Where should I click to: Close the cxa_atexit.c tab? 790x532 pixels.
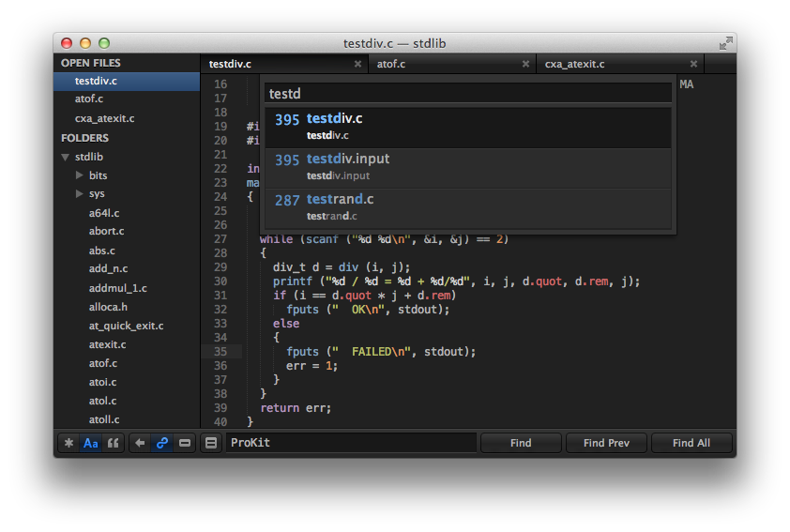[693, 64]
